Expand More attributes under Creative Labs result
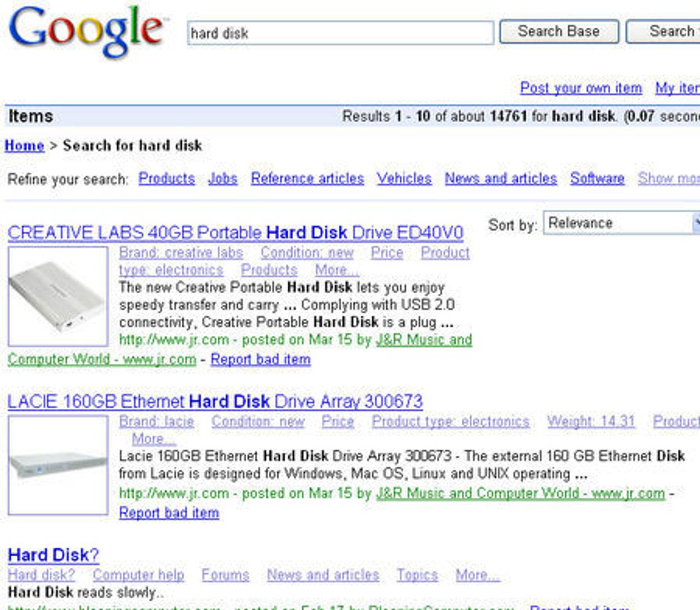Screen dimensions: 700x610 337,270
